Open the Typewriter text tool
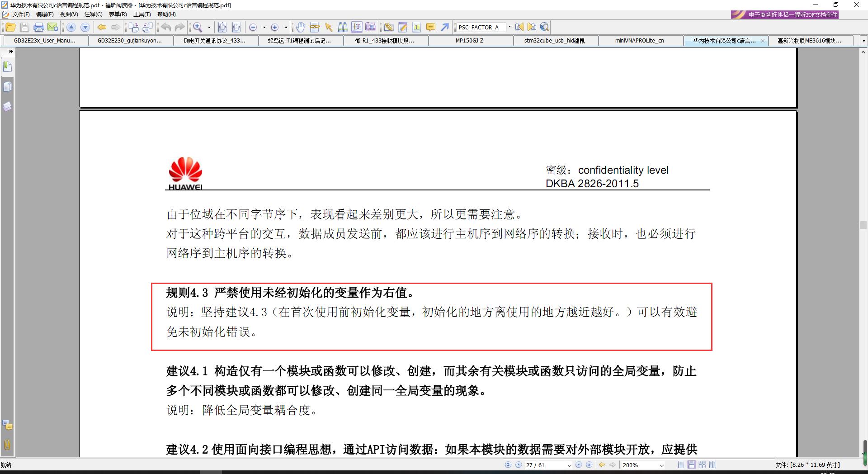 coord(416,27)
